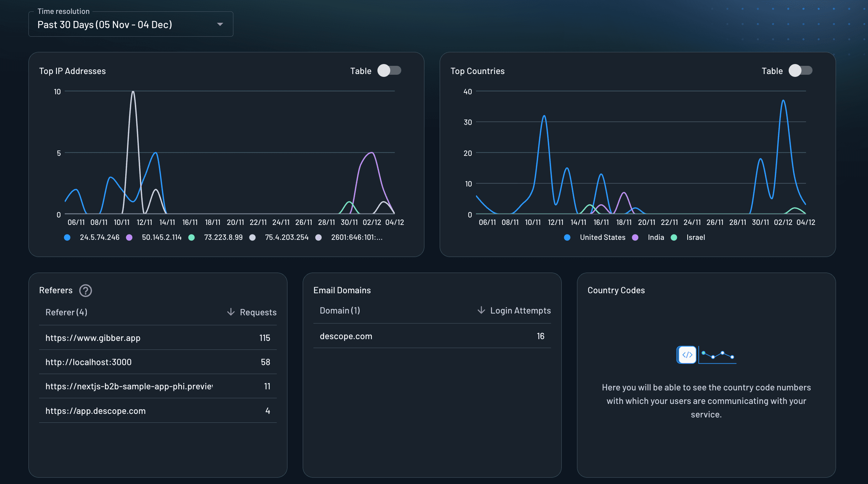The height and width of the screenshot is (484, 868).
Task: Open the https://www.gibber.app referer entry
Action: 93,338
